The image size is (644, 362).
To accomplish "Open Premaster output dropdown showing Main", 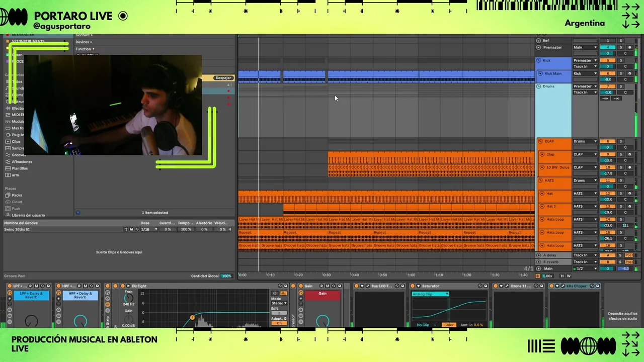I will point(585,47).
